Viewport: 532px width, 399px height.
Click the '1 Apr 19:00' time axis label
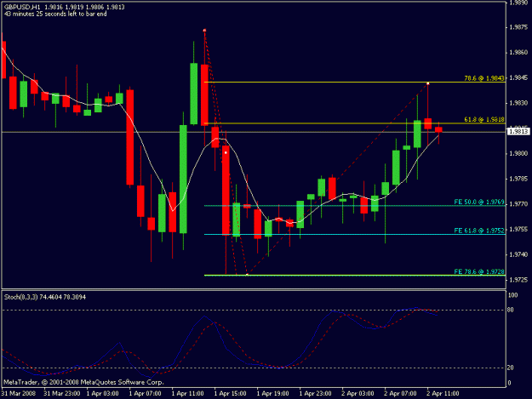[272, 394]
